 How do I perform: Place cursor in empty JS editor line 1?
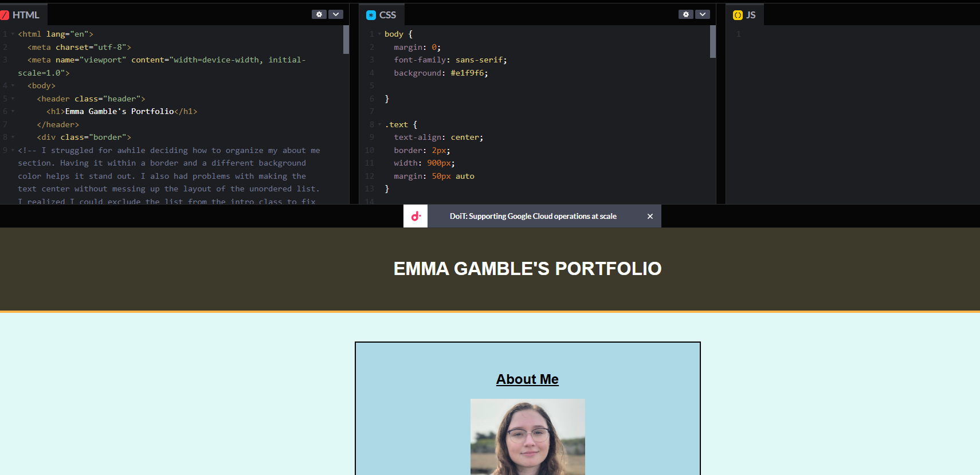click(x=860, y=34)
